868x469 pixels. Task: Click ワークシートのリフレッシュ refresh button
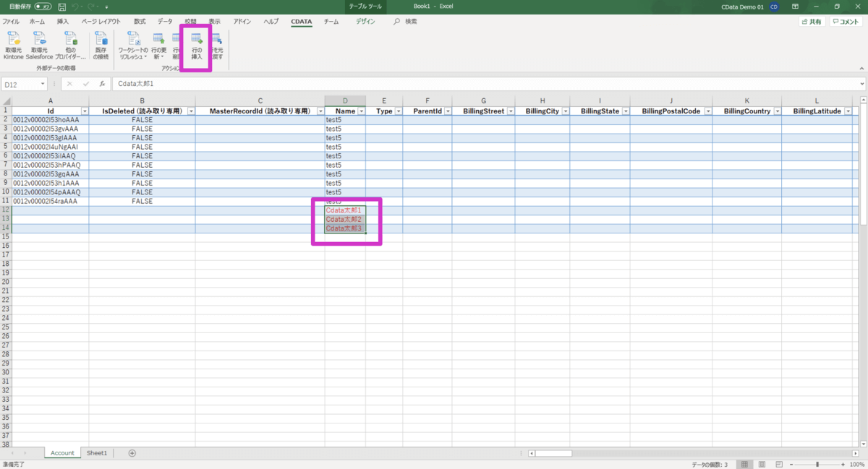point(133,46)
